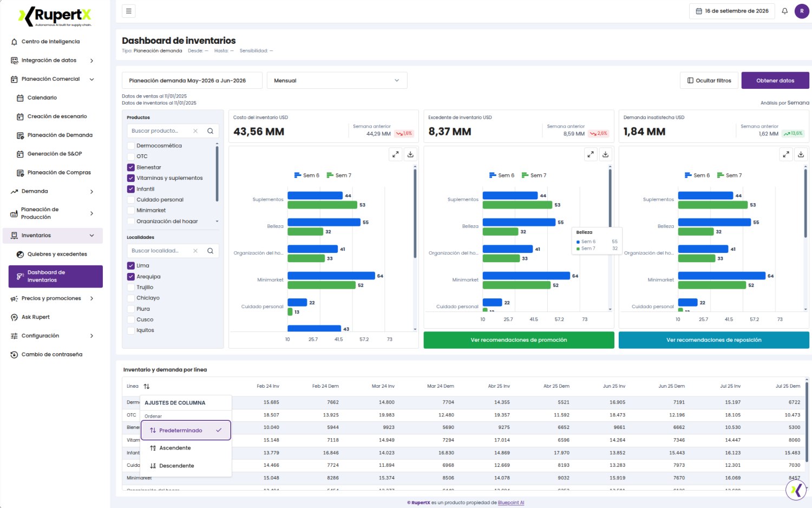Click Obtener datos button
The image size is (812, 508).
[x=775, y=81]
